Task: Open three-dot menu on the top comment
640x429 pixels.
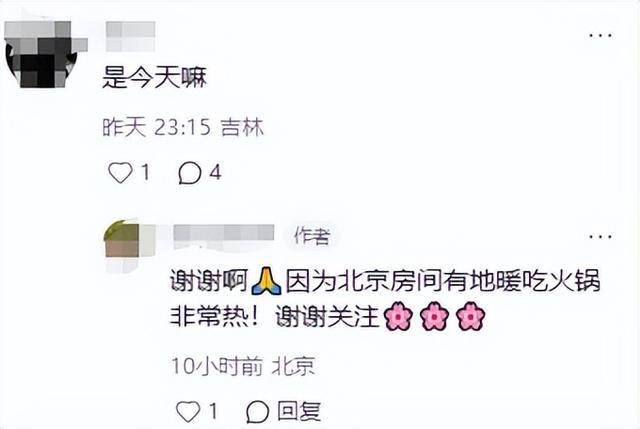Action: (x=600, y=36)
